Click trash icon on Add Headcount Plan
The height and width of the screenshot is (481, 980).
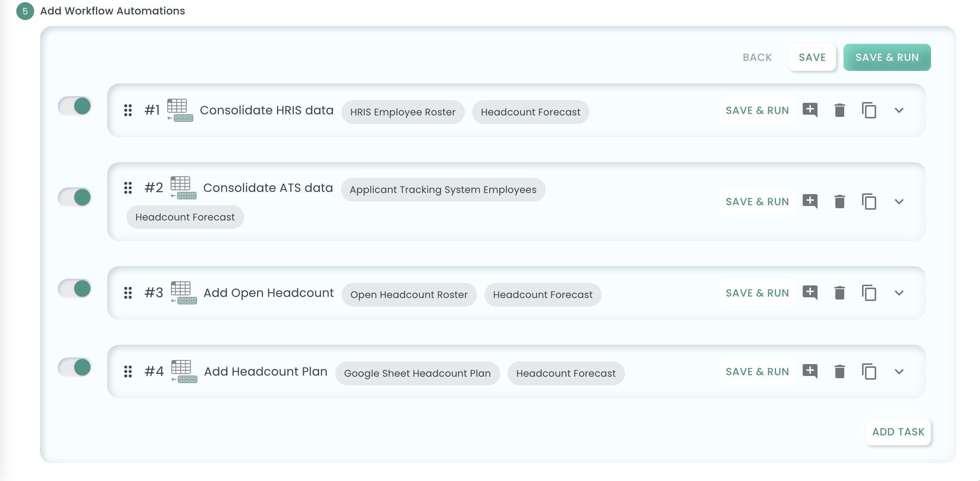click(840, 372)
